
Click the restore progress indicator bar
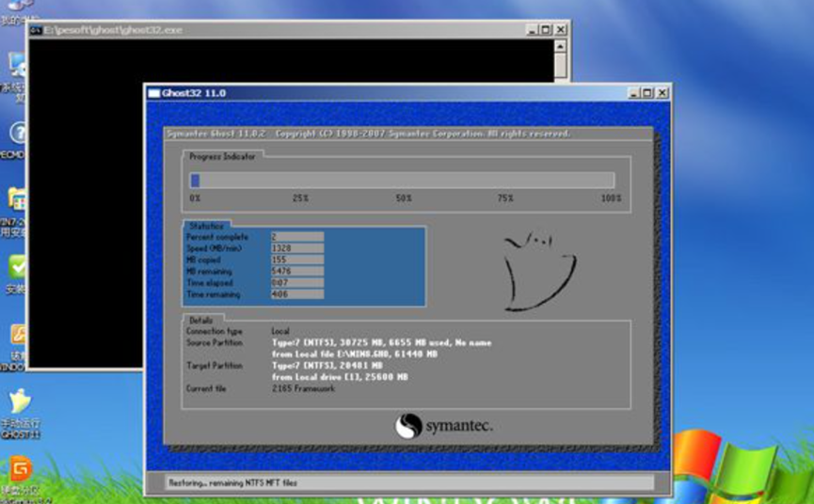click(x=403, y=181)
